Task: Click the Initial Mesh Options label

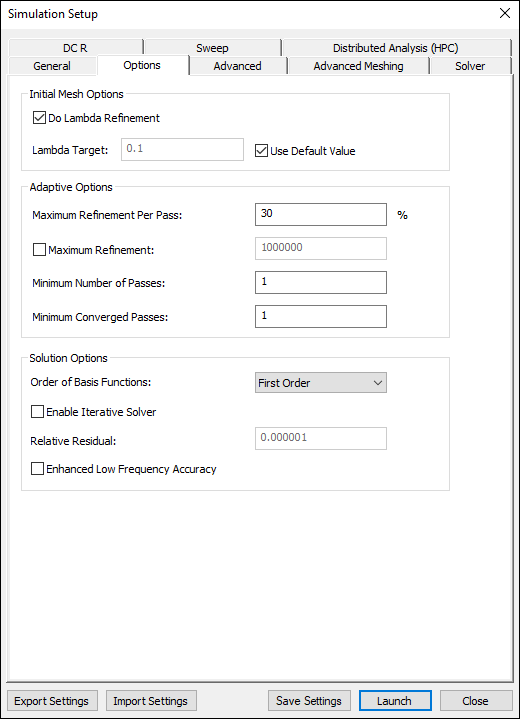Action: point(77,94)
